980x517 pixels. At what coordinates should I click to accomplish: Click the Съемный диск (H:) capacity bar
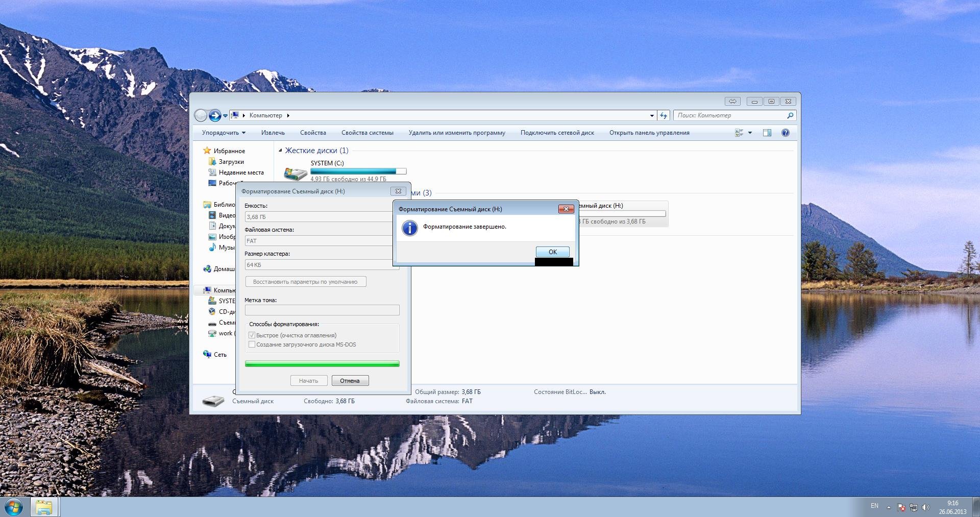622,214
